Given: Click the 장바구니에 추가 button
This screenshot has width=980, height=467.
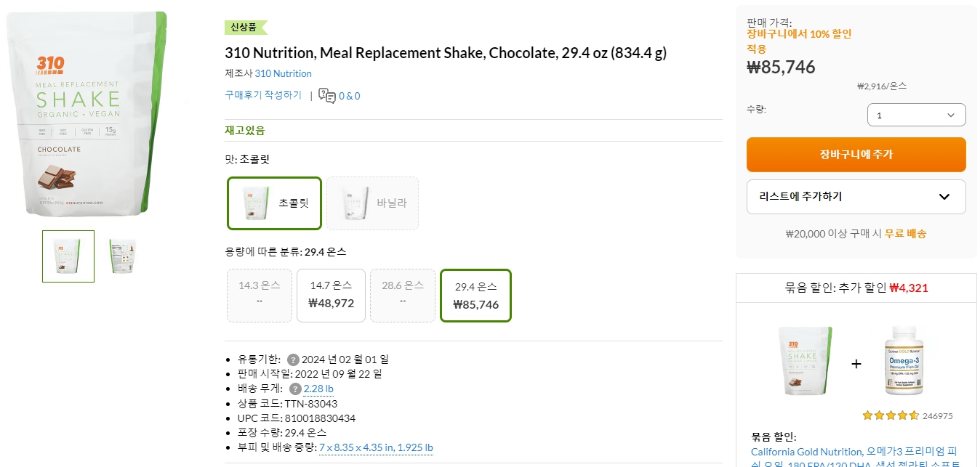Looking at the screenshot, I should 856,154.
